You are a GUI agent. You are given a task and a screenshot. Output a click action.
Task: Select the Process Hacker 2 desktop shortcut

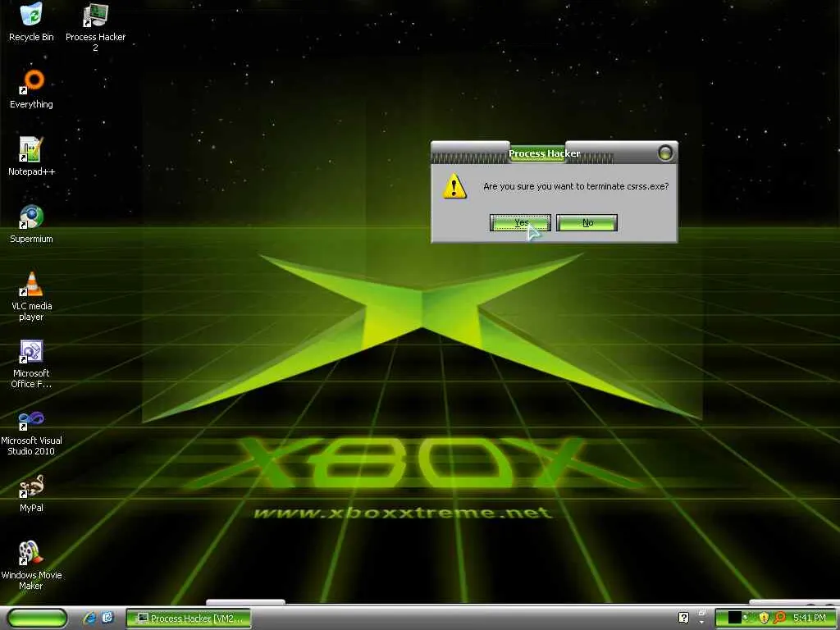(x=95, y=27)
